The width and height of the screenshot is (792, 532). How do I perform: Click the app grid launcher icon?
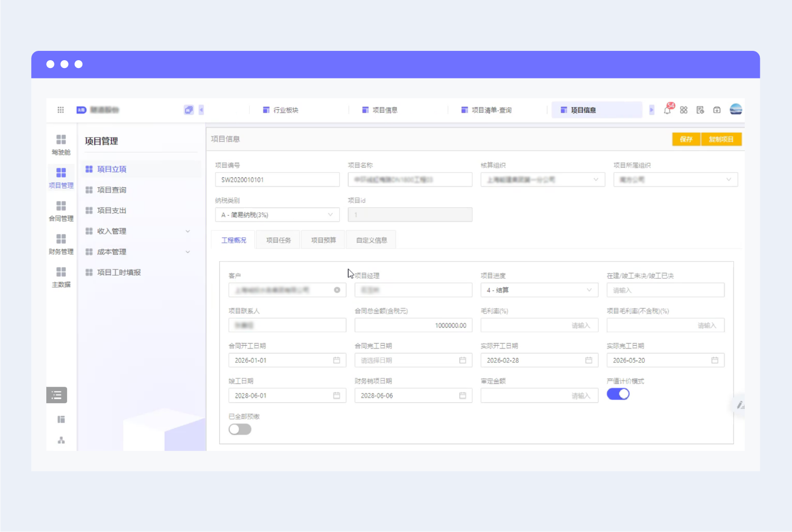pos(61,110)
